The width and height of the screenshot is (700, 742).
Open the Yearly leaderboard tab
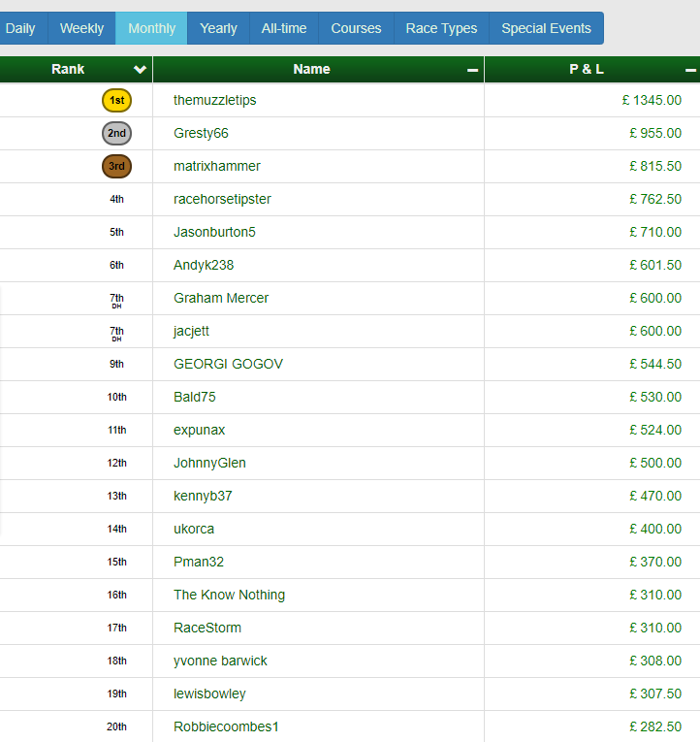click(218, 28)
